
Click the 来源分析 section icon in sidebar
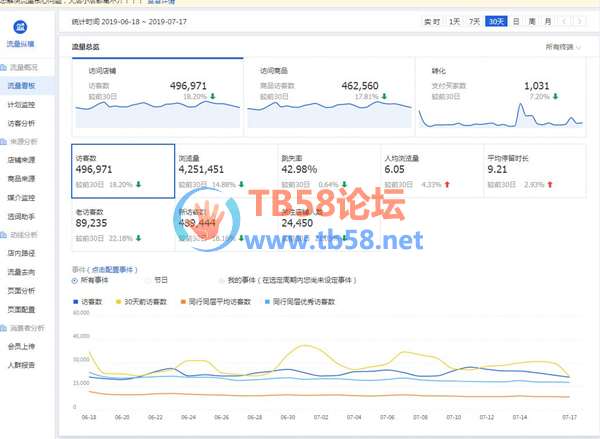click(x=6, y=142)
